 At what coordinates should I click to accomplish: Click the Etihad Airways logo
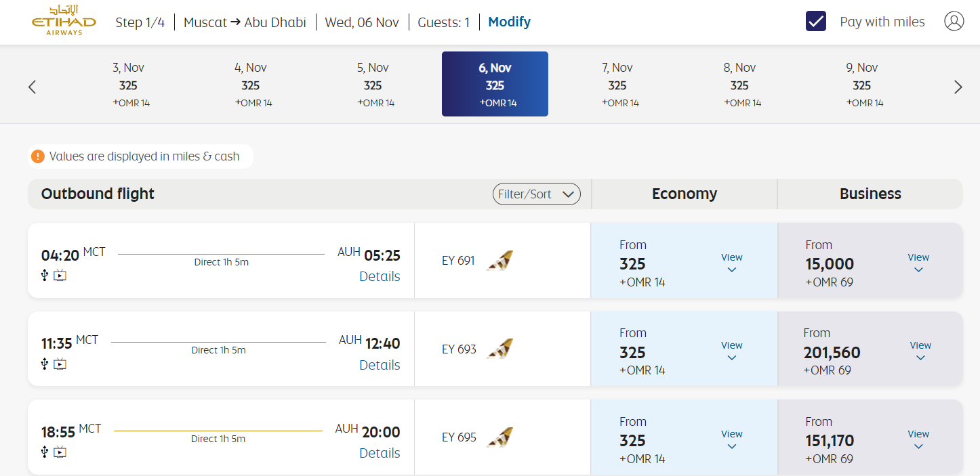pyautogui.click(x=64, y=20)
